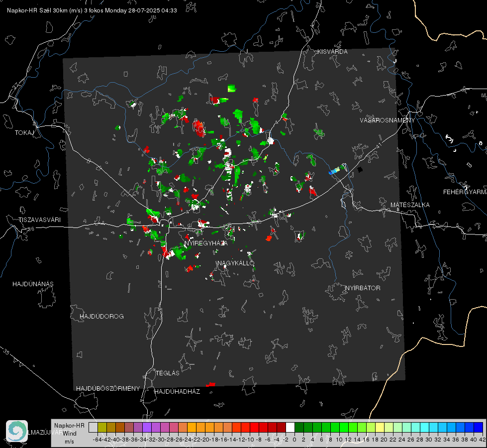Image resolution: width=487 pixels, height=448 pixels.
Task: Click the TISZAVASVÁRI town label
Action: click(39, 220)
